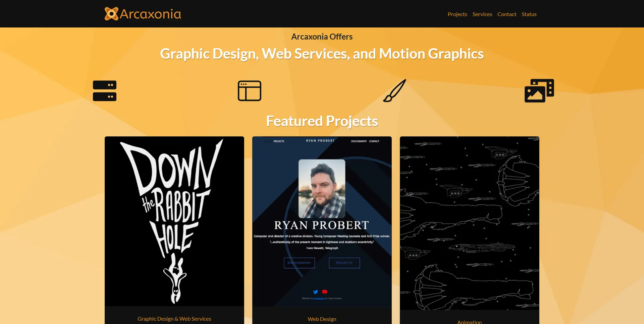Go to the Services nav link
Screen dimensions: 644x324
point(482,14)
